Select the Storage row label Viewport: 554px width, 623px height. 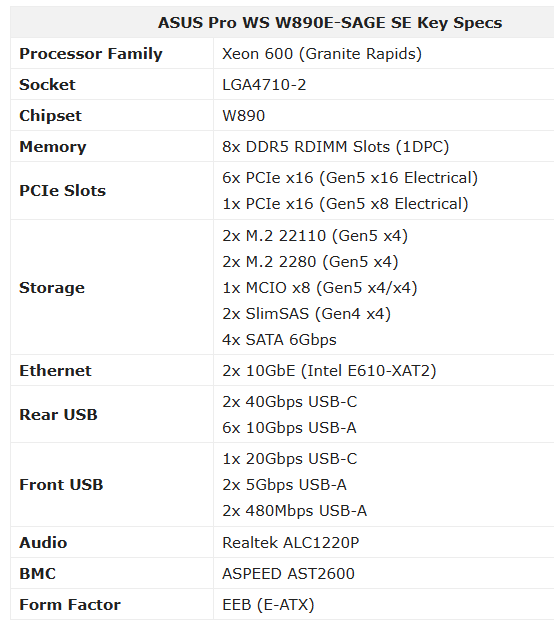pyautogui.click(x=52, y=288)
